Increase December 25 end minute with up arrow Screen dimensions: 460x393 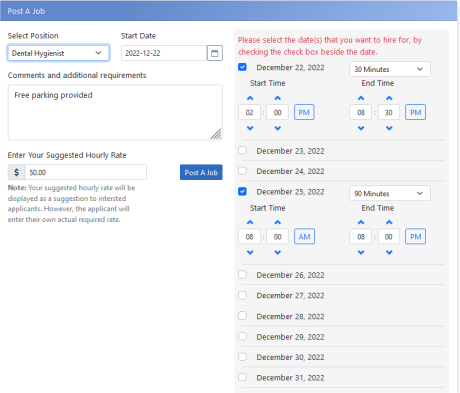(x=389, y=222)
